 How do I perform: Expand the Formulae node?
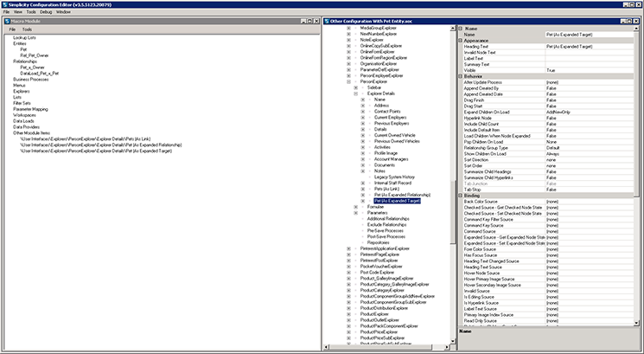355,207
